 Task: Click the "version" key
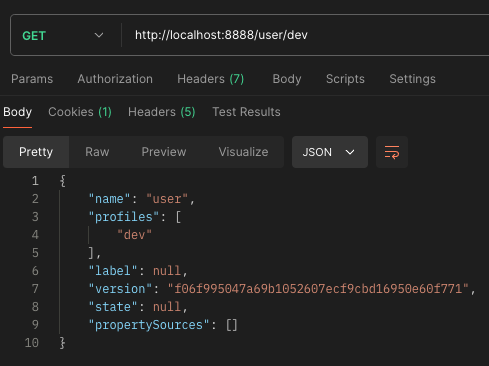[120, 289]
